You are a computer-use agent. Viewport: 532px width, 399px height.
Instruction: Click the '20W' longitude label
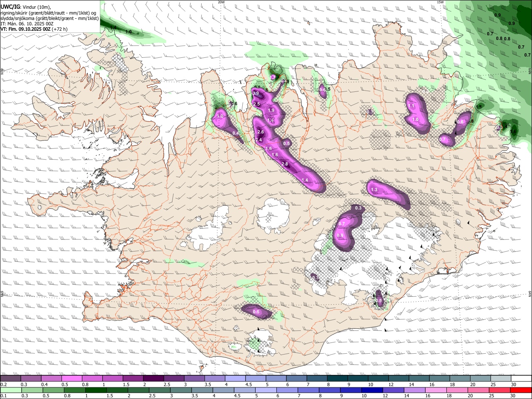[x=221, y=2]
